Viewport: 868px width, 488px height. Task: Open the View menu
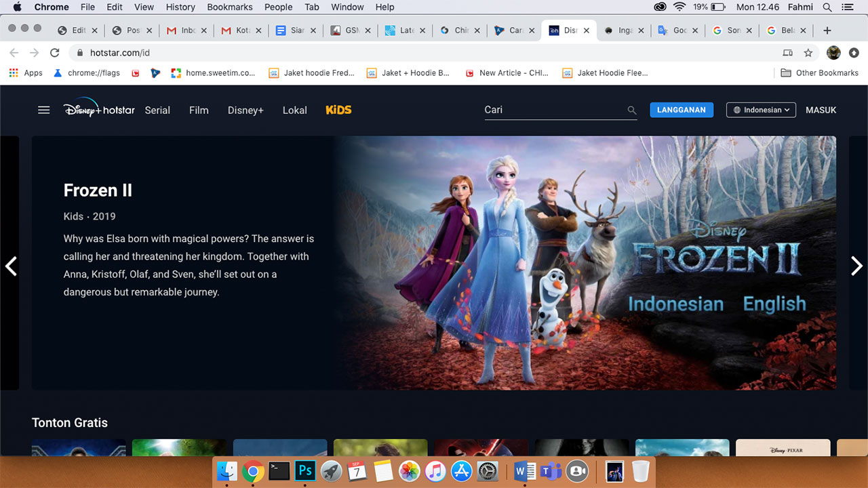[x=144, y=7]
